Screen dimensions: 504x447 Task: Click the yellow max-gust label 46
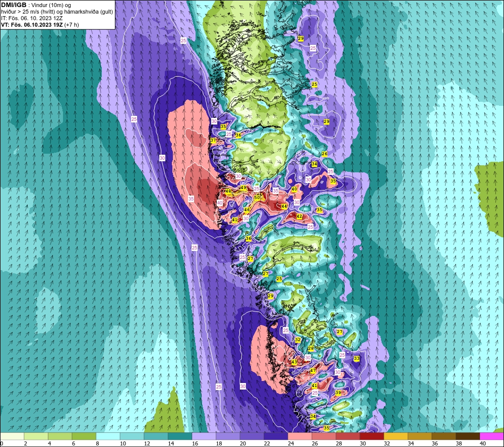[x=247, y=210]
